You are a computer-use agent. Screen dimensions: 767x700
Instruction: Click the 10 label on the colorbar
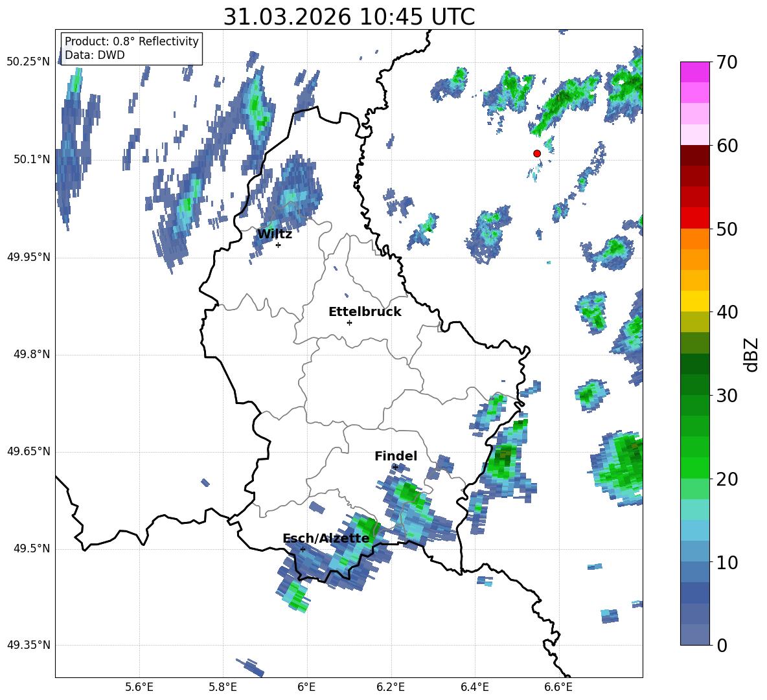point(727,562)
